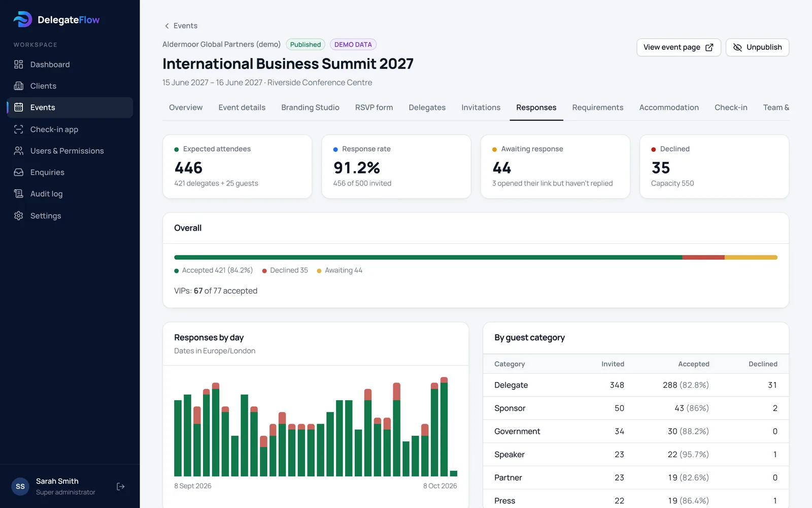Switch to the Overview tab
The width and height of the screenshot is (812, 508).
(186, 108)
